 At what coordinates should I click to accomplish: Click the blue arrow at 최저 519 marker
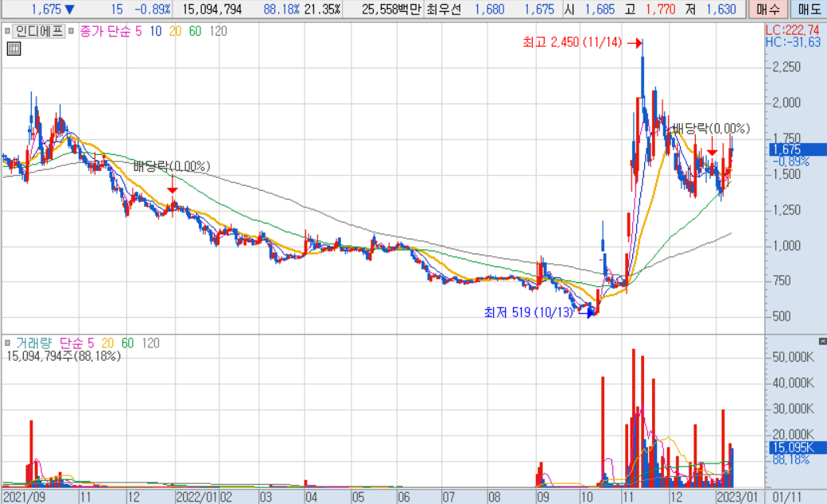(587, 312)
